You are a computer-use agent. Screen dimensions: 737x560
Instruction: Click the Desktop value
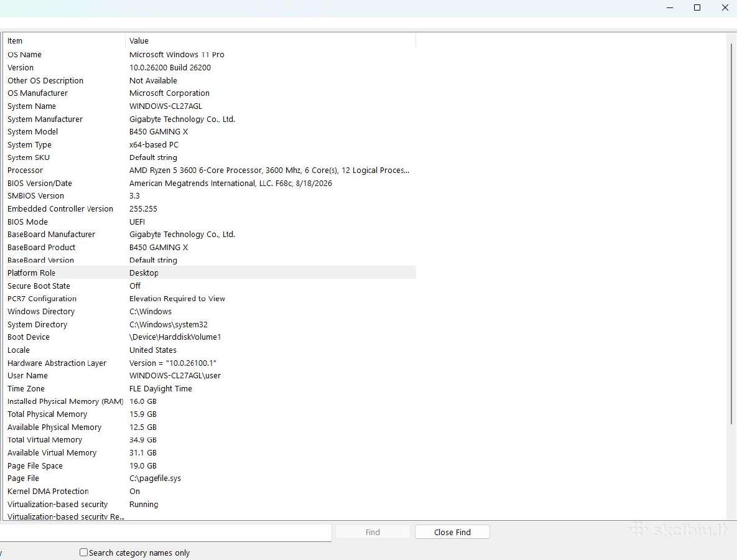[x=144, y=273]
